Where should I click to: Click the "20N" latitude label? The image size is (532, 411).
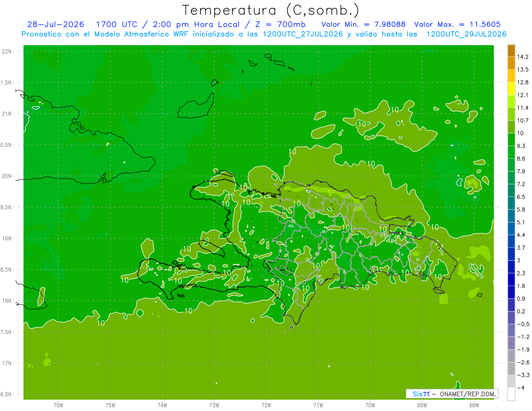pos(7,176)
